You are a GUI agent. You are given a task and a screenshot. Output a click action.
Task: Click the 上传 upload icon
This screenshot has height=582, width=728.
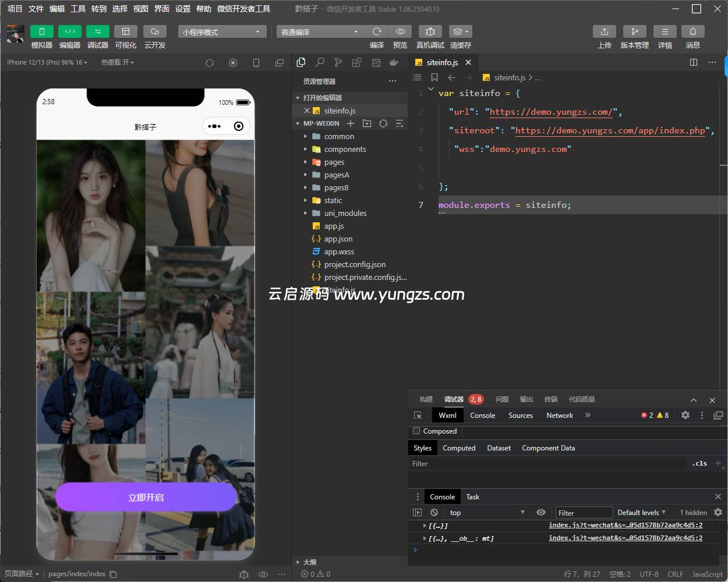coord(604,31)
